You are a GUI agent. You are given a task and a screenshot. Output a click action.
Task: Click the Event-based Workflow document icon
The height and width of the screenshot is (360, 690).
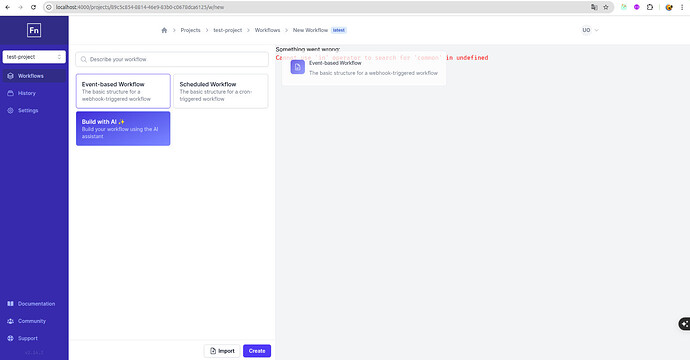[297, 67]
